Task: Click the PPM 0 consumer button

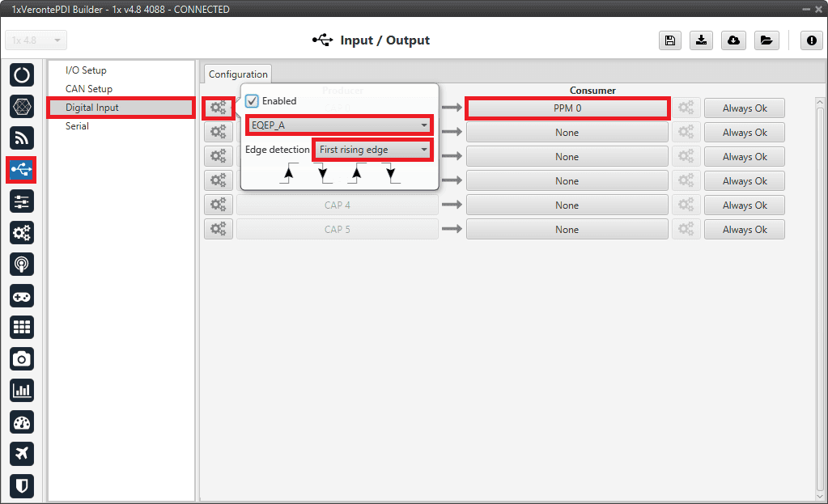Action: coord(567,108)
